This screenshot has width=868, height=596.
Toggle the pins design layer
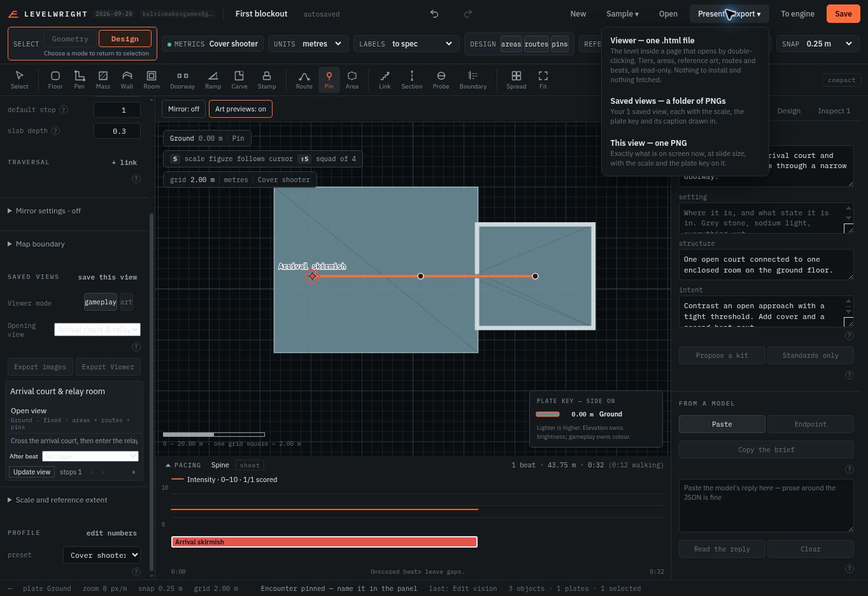[560, 44]
